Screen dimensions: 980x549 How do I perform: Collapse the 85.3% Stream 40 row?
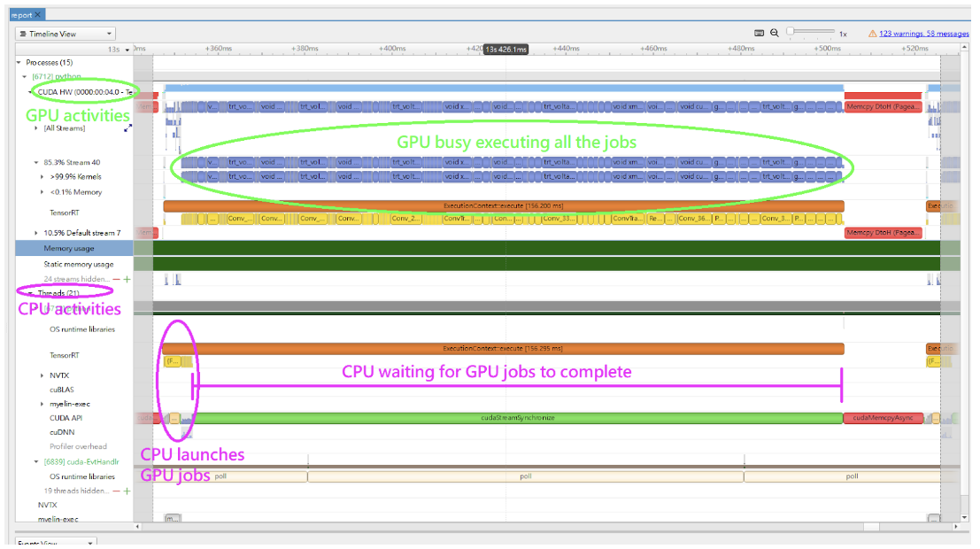(x=36, y=163)
